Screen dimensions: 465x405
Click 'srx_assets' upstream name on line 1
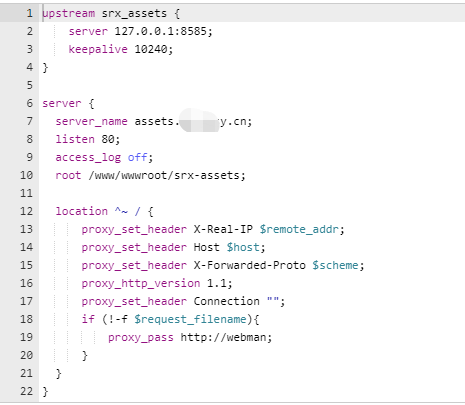[x=134, y=14]
